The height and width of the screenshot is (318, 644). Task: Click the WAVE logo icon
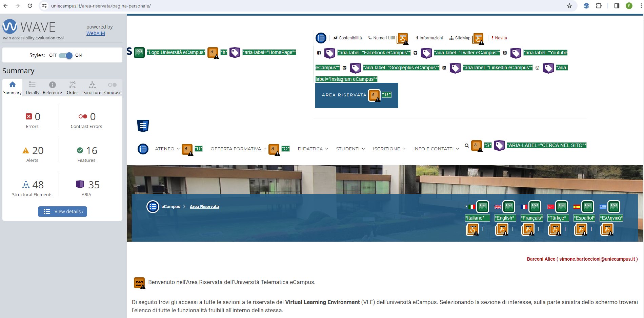click(10, 26)
